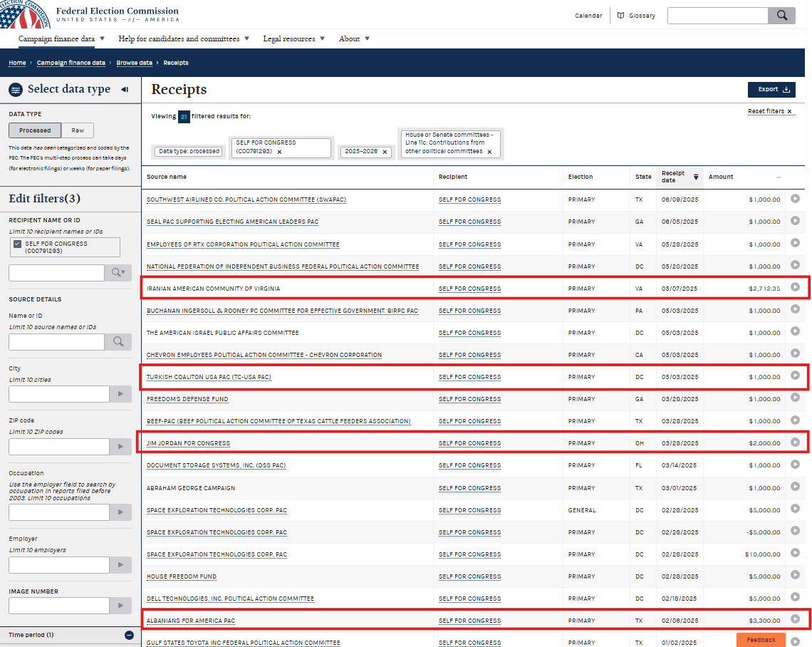The width and height of the screenshot is (812, 647).
Task: Click Reset filters
Action: tap(769, 111)
